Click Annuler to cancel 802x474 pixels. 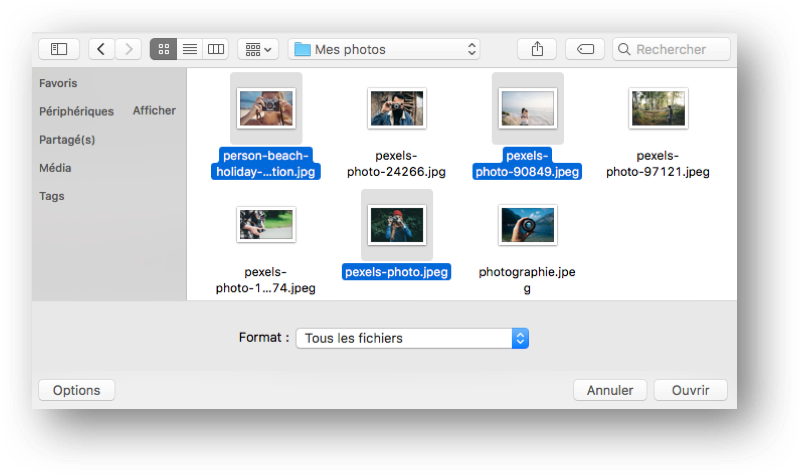(x=610, y=390)
